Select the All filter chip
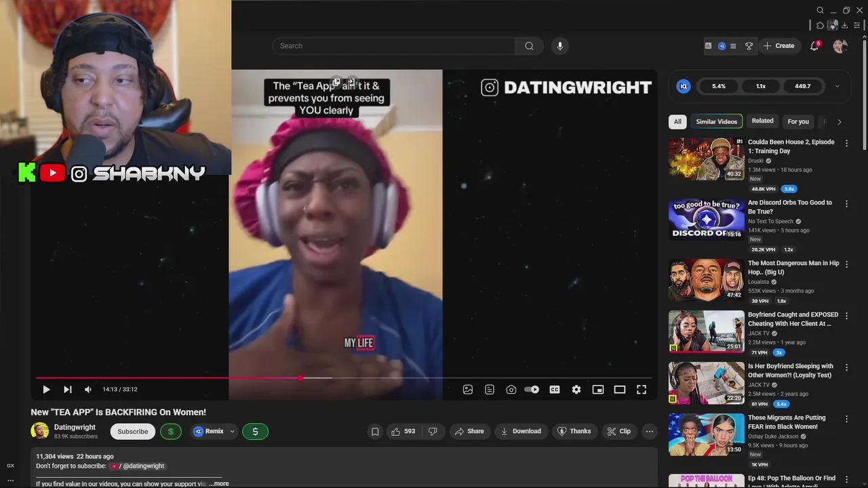Viewport: 868px width, 488px height. click(677, 121)
